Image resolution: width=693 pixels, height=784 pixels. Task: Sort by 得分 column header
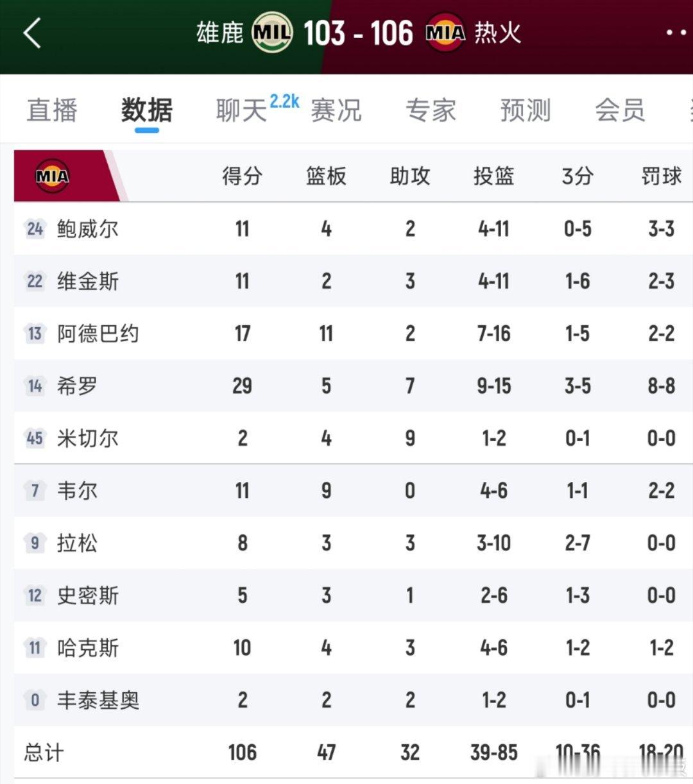[x=242, y=176]
